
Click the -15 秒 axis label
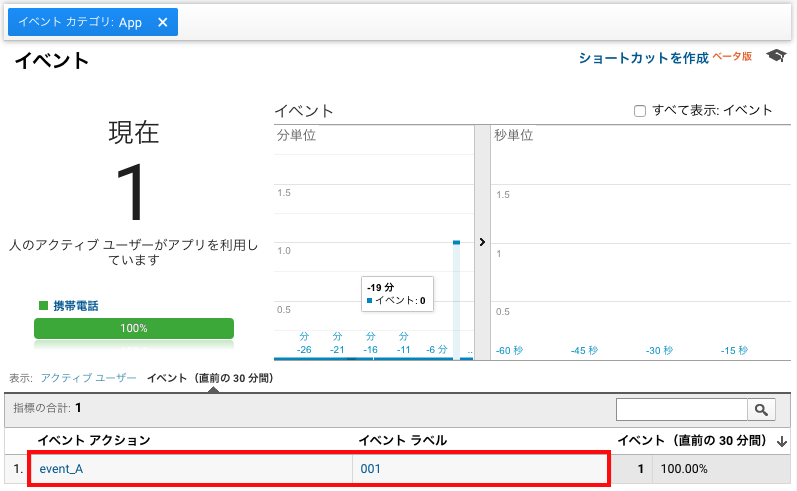tap(734, 351)
